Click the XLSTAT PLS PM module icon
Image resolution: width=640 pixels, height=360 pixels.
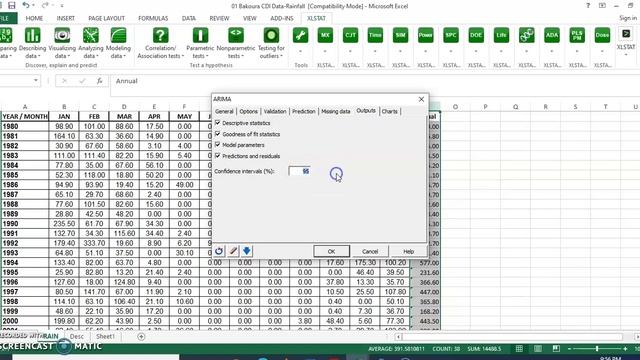[577, 36]
